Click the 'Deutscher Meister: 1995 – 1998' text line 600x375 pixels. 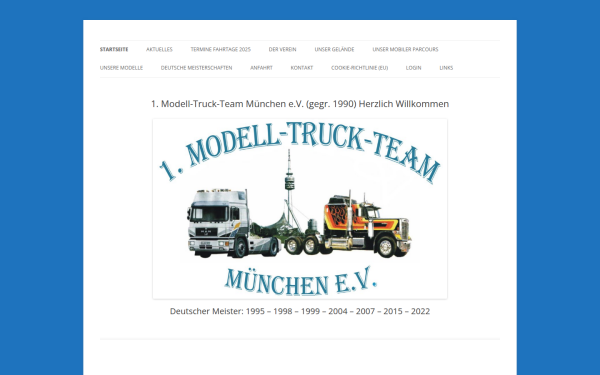[300, 311]
